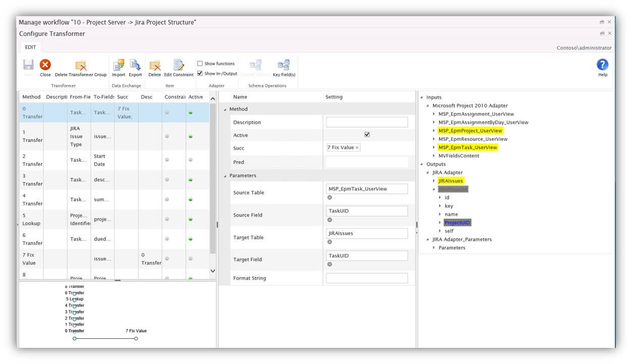
Task: Click the Constraint dot in row 7 Fix Value
Action: [x=167, y=258]
